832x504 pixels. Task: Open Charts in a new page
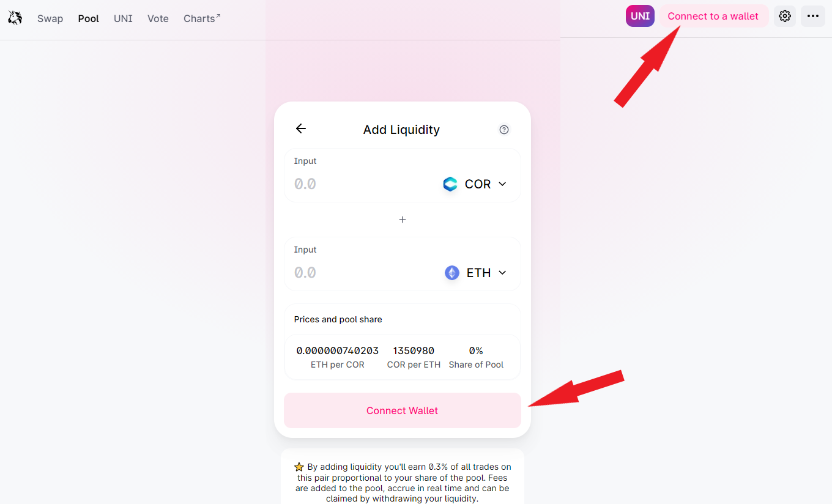201,18
